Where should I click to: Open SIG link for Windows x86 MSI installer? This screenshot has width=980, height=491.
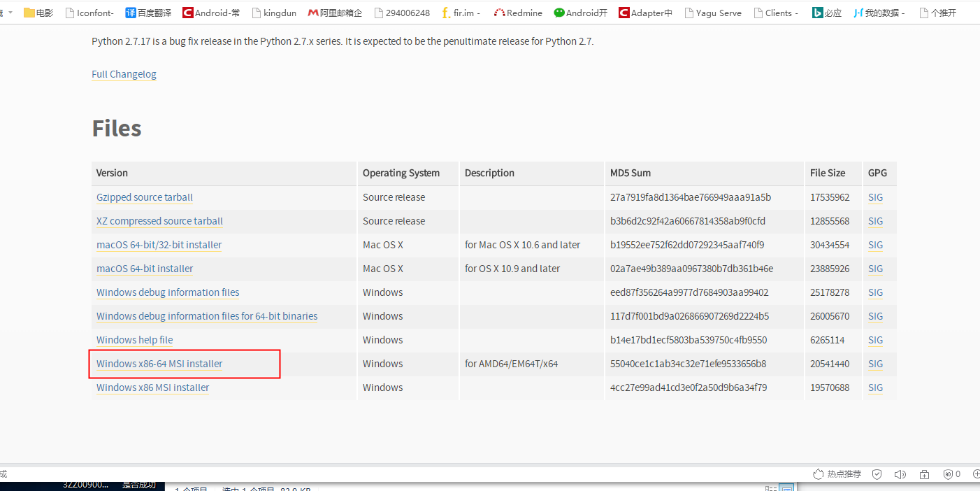click(x=875, y=387)
